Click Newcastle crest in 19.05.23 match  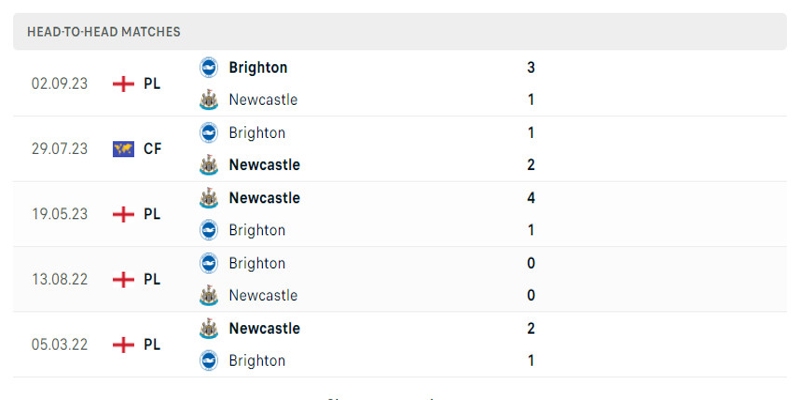pos(208,198)
